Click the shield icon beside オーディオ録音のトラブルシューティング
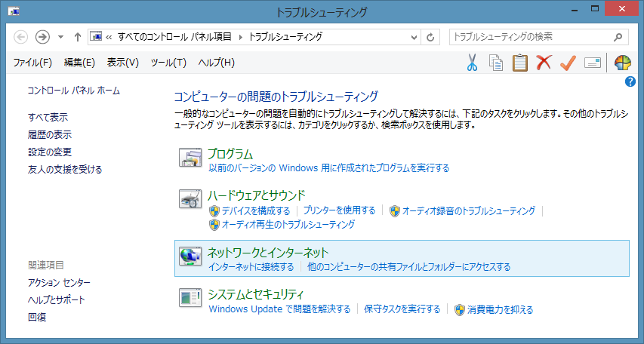This screenshot has height=344, width=644. (x=394, y=211)
